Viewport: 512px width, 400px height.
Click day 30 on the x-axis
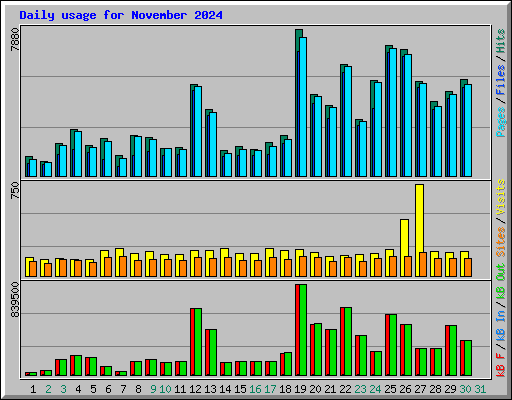465,389
